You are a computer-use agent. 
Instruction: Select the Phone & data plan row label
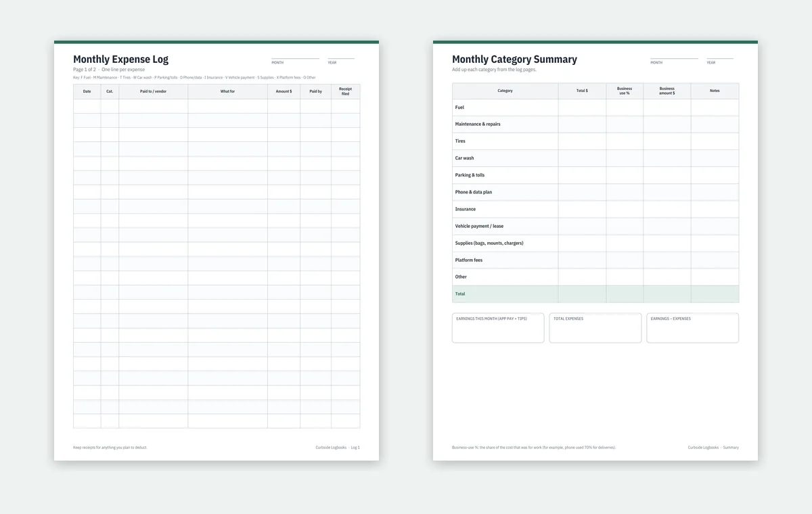pos(474,192)
